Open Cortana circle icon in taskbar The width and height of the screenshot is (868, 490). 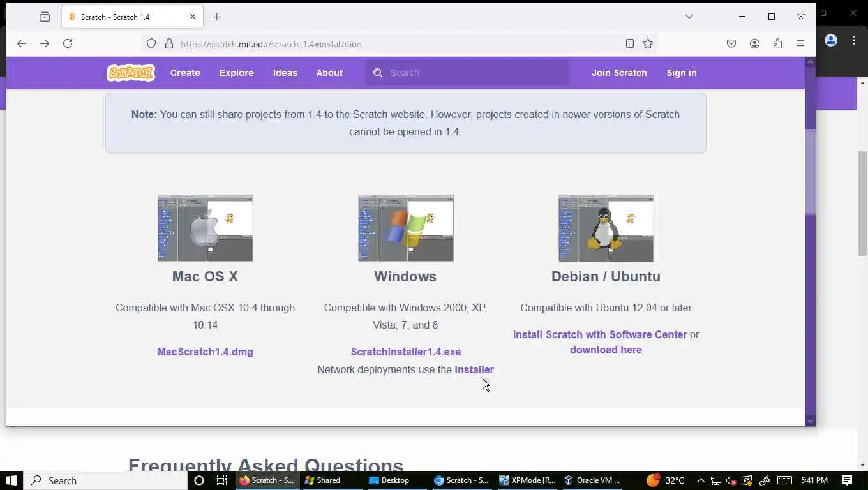coord(198,480)
